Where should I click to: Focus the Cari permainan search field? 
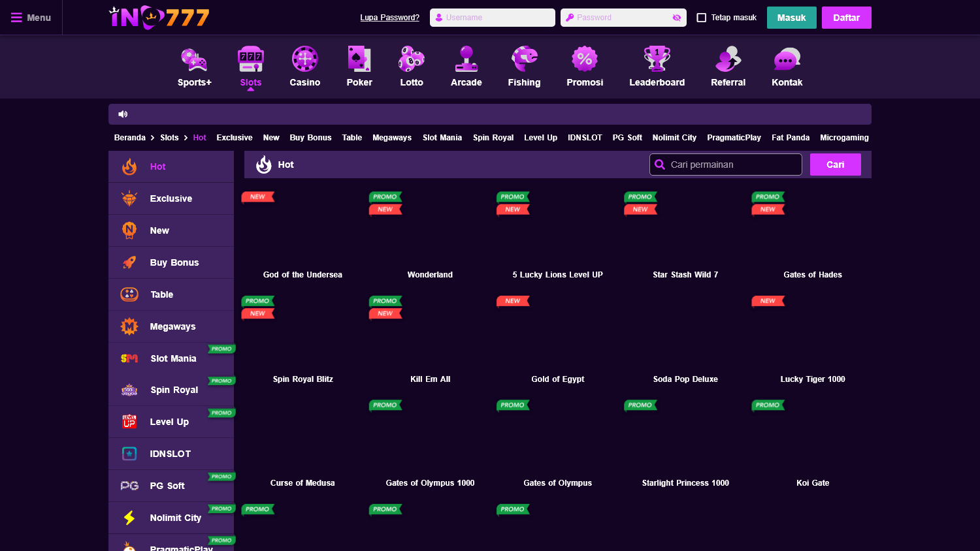(x=726, y=165)
